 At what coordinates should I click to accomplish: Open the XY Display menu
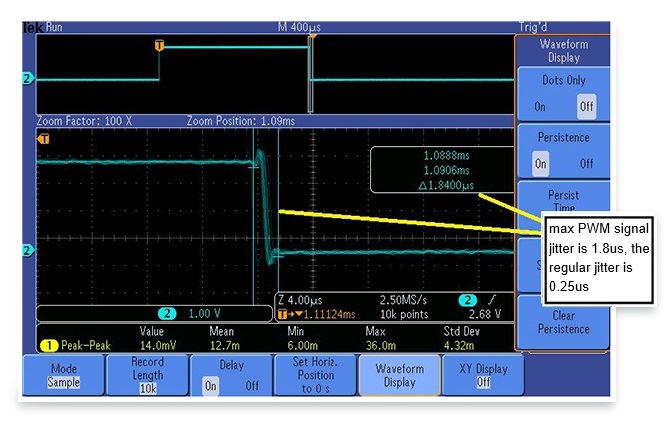coord(483,375)
